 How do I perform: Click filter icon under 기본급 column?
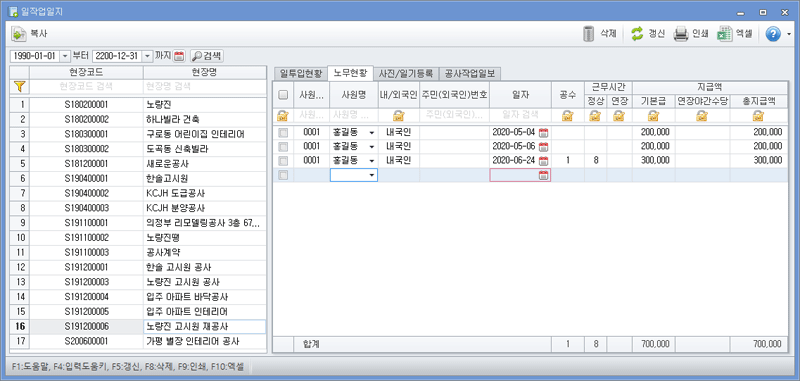pos(653,116)
